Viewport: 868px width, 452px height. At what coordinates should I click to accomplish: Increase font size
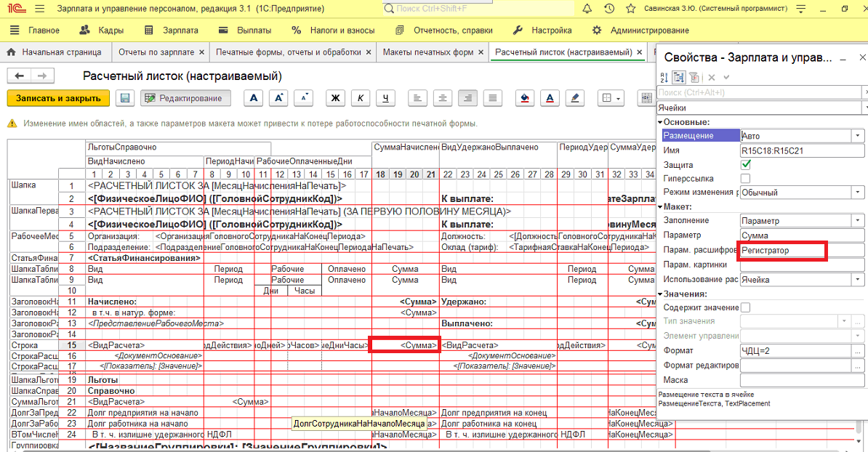coord(278,99)
